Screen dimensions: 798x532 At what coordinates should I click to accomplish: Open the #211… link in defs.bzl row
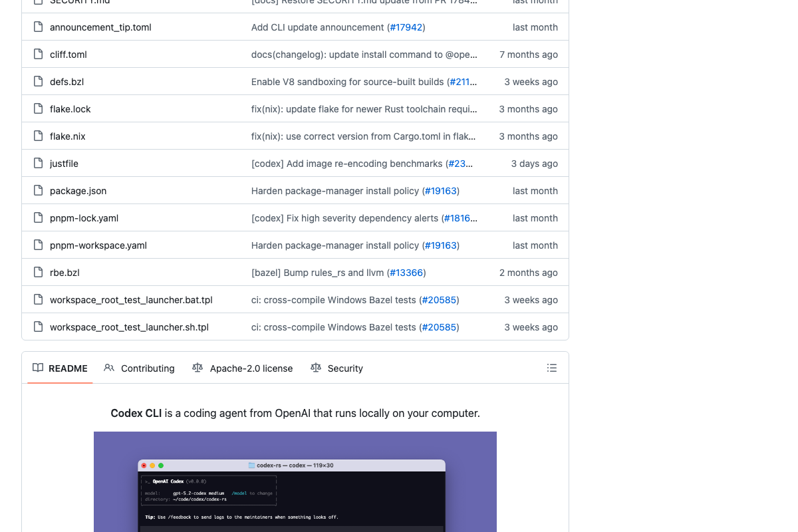464,82
